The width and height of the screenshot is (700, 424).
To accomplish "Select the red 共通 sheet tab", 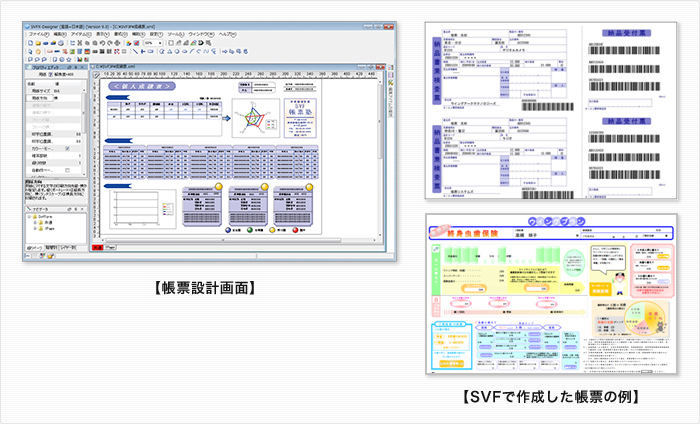I will (97, 245).
